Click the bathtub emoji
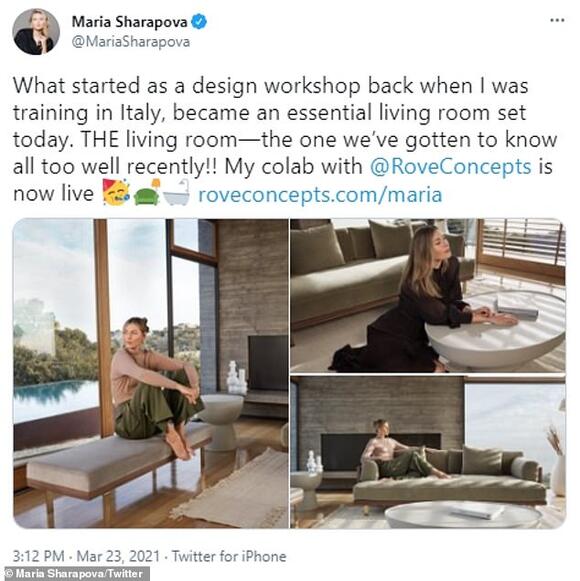 176,193
